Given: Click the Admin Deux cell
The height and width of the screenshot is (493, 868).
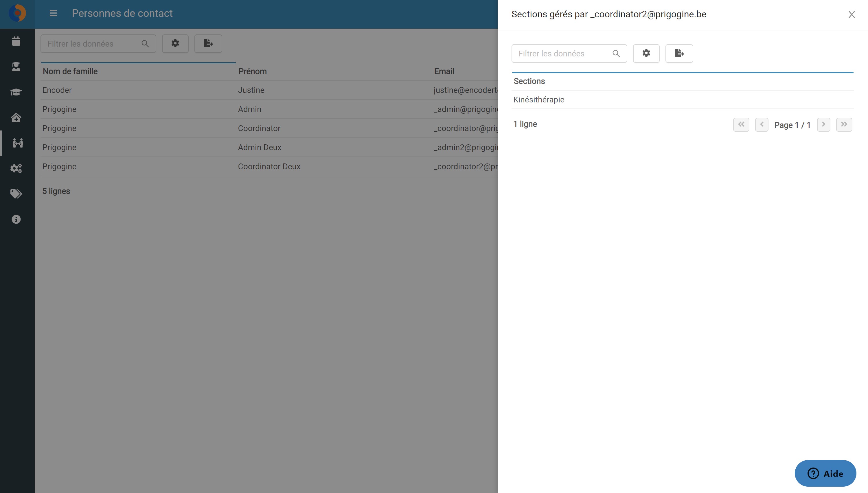Looking at the screenshot, I should pos(259,147).
